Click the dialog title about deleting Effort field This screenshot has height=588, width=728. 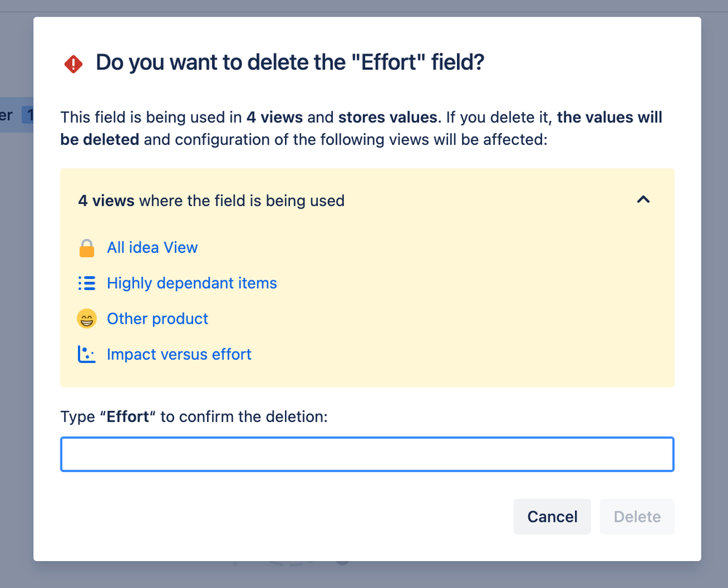(290, 63)
